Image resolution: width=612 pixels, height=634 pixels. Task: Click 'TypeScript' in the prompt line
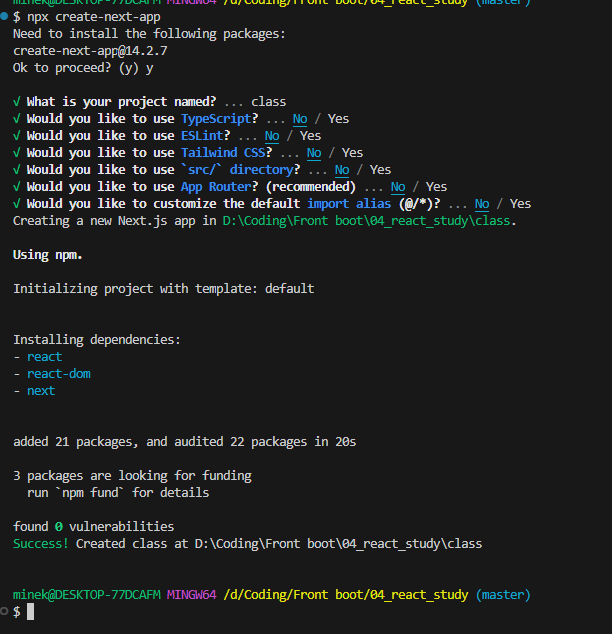[x=216, y=119]
